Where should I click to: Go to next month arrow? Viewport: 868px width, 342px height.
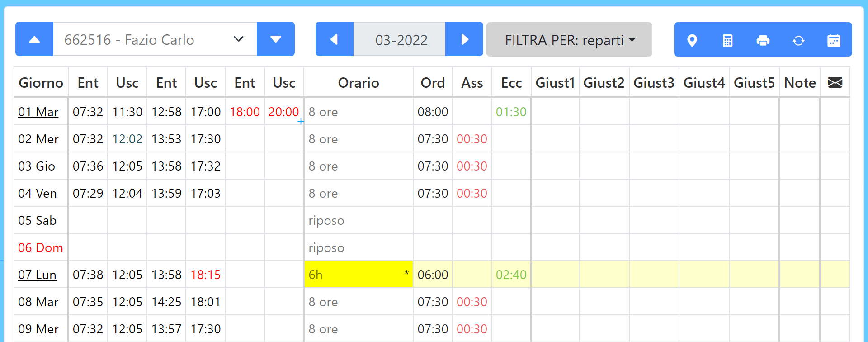pyautogui.click(x=464, y=39)
